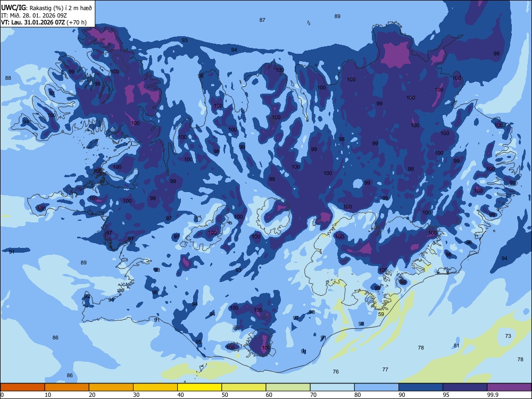The width and height of the screenshot is (532, 399).
Task: Click the dark orange 0–10 legend swatch
Action: tap(22, 387)
